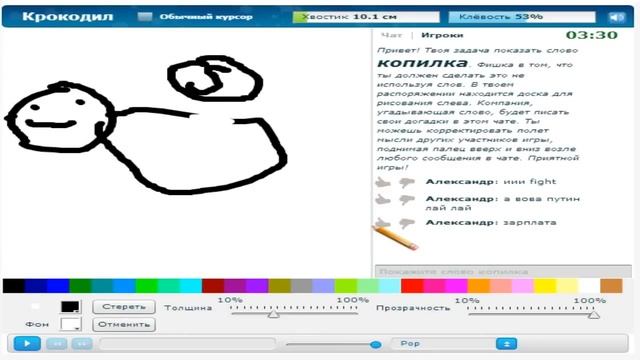Click the word копилка in the instructions
Image resolution: width=640 pixels, height=360 pixels.
click(422, 63)
